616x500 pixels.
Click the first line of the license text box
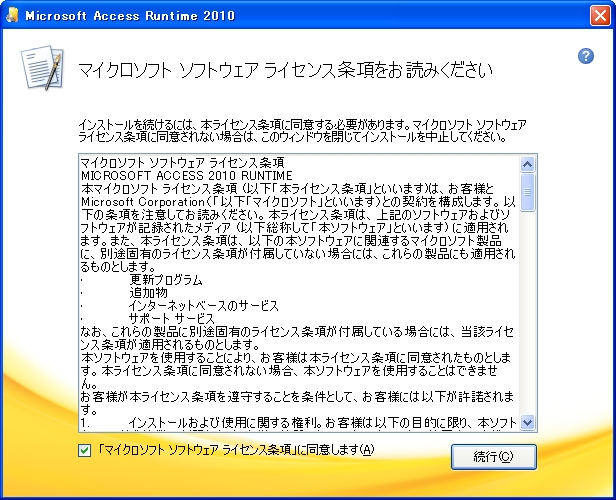pos(182,162)
